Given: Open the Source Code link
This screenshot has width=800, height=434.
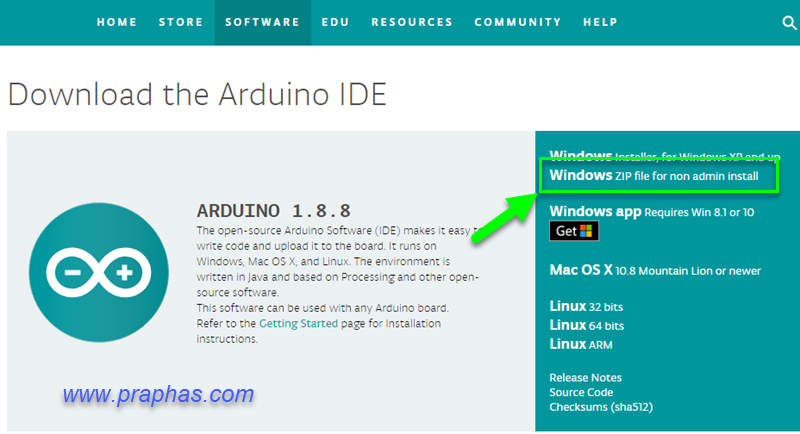Looking at the screenshot, I should 581,393.
